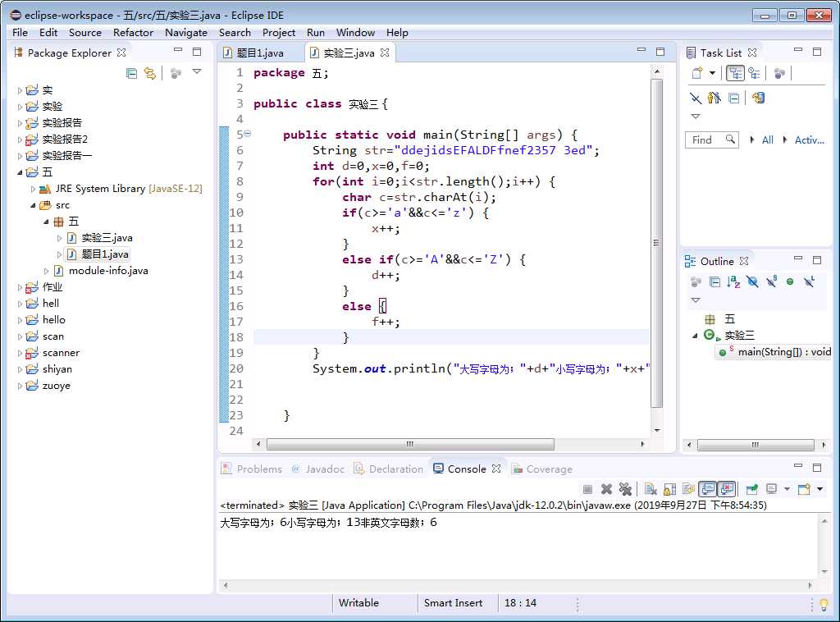Close the 实验三.java editor tab
This screenshot has height=622, width=840.
(x=385, y=53)
